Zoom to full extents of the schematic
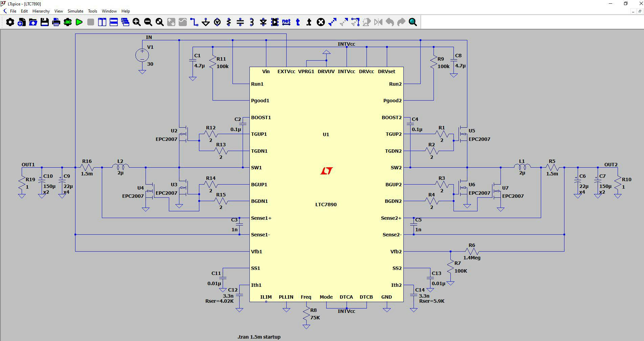 (x=159, y=22)
